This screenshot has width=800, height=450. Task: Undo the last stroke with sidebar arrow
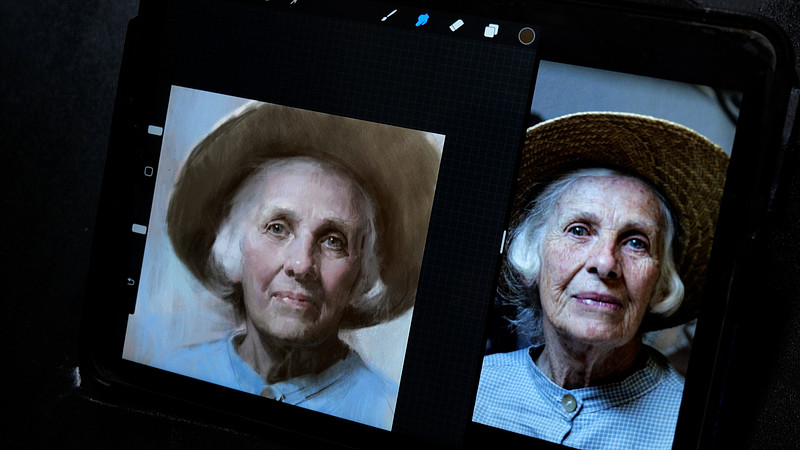click(x=131, y=281)
